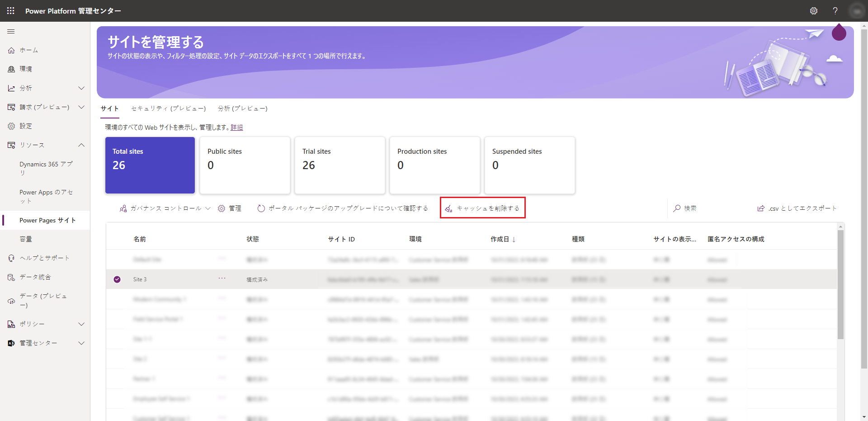
Task: Sort by the 環境 column header
Action: (415, 239)
